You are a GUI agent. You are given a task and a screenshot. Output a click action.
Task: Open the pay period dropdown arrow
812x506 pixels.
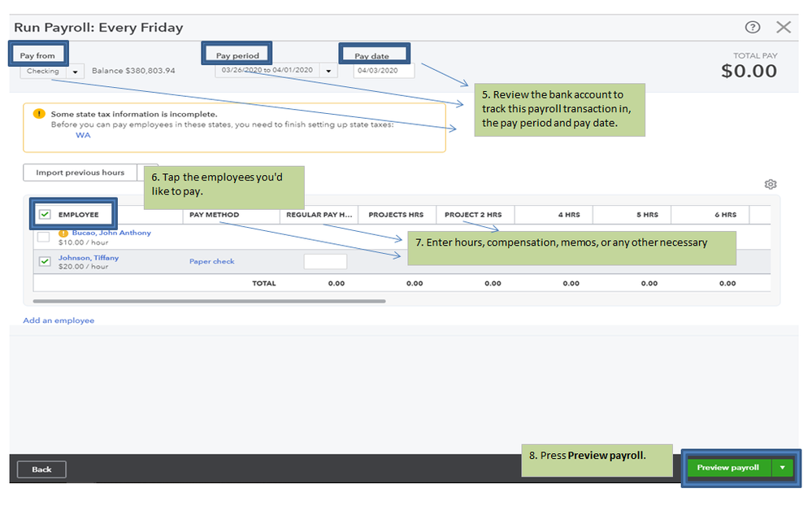pos(328,71)
